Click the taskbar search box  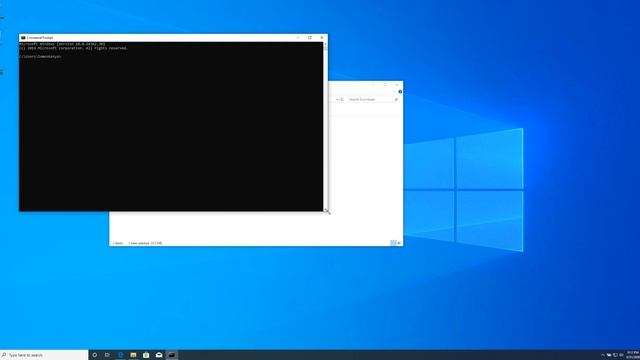coord(44,355)
